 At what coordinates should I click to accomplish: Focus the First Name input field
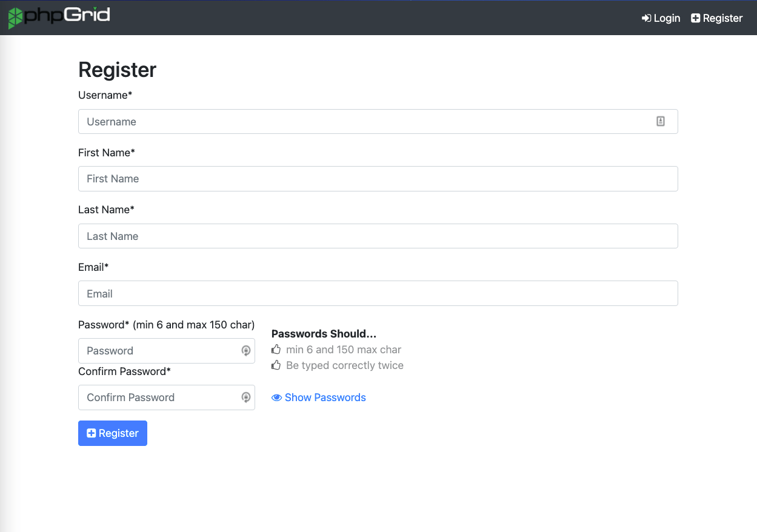click(378, 179)
